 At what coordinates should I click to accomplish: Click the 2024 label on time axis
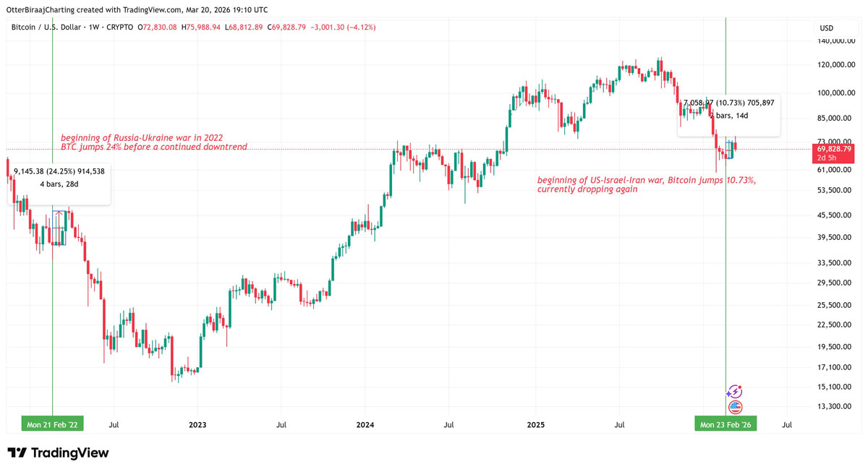coord(365,425)
